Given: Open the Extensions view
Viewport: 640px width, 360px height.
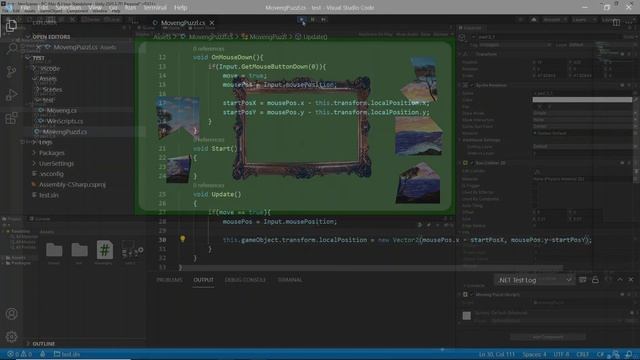Looking at the screenshot, I should point(11,118).
